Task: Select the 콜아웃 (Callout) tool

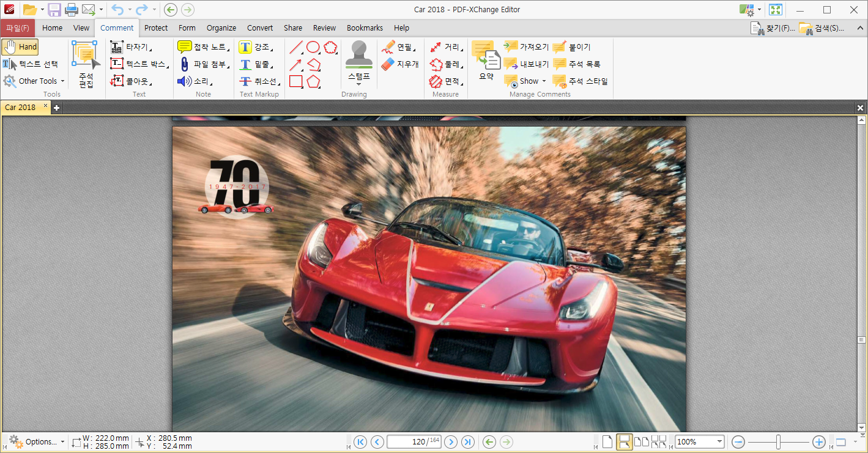Action: click(x=131, y=81)
